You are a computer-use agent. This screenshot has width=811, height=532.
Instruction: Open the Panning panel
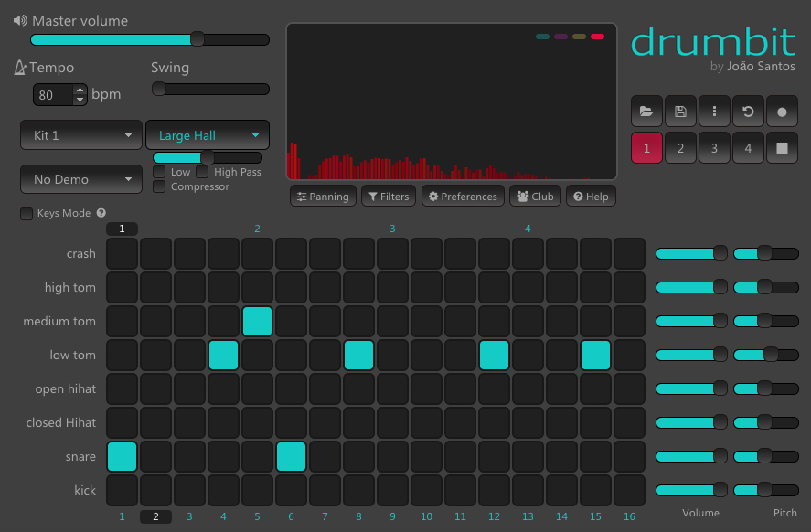pos(323,196)
